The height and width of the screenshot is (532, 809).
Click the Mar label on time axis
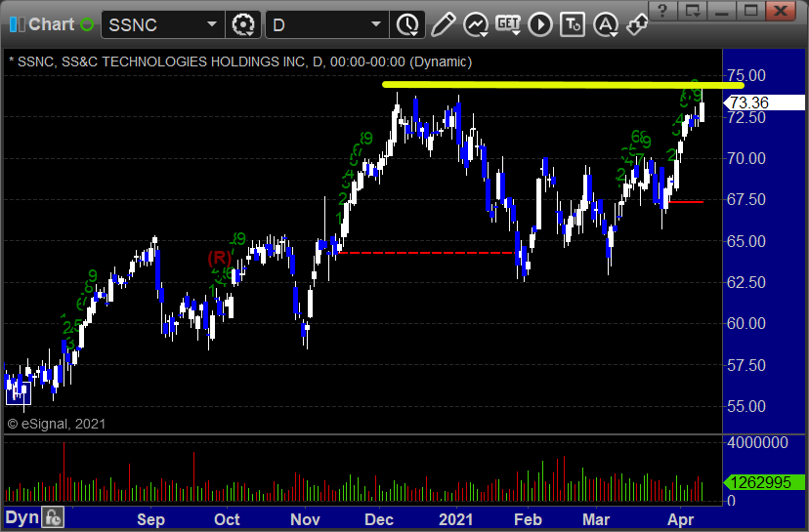596,519
